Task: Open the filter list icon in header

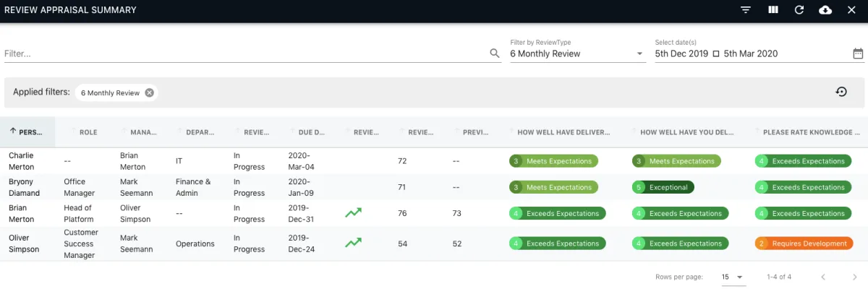Action: coord(746,10)
